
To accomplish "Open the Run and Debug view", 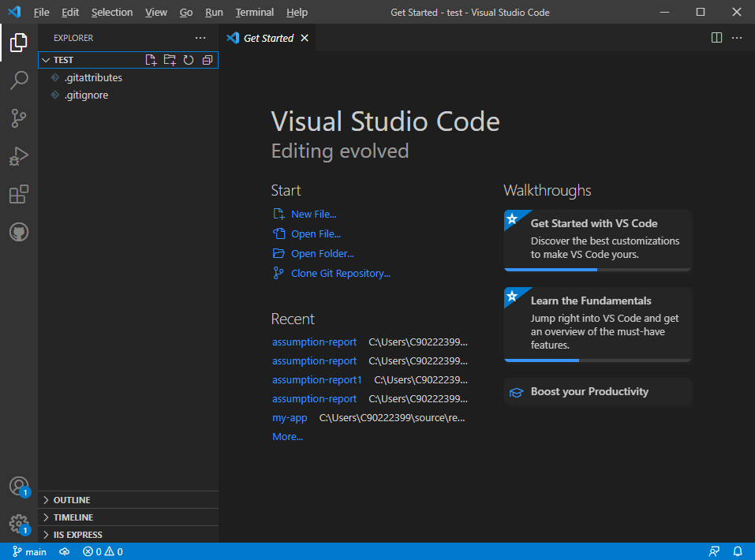I will [19, 156].
